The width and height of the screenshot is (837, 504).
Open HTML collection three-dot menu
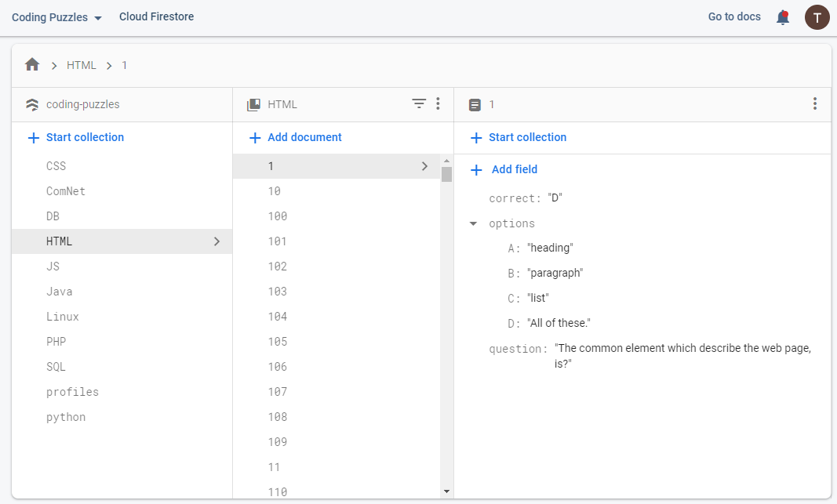click(438, 103)
